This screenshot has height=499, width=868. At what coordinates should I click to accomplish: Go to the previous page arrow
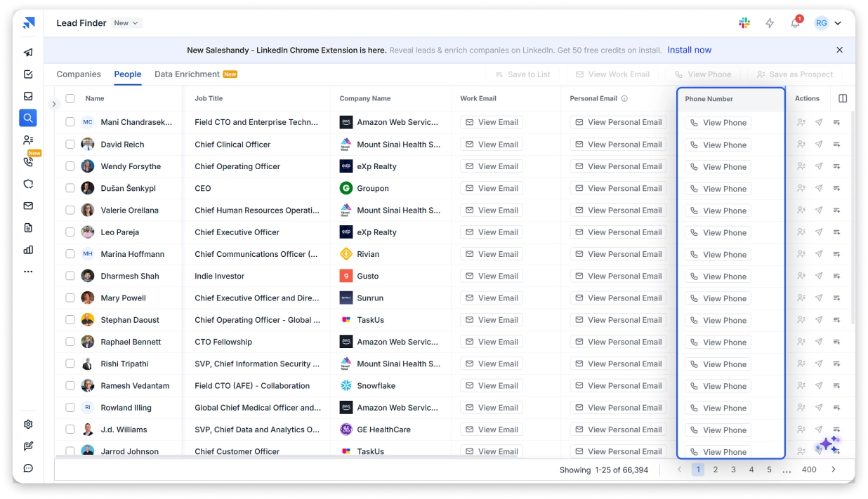pyautogui.click(x=679, y=470)
